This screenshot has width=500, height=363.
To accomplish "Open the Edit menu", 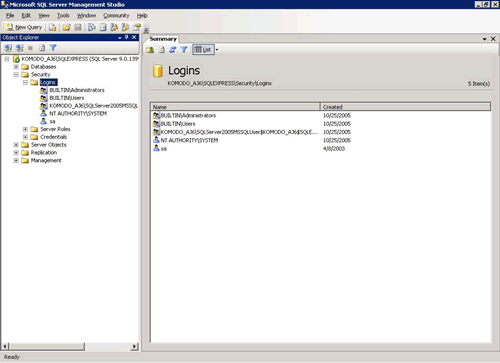I will [x=26, y=16].
